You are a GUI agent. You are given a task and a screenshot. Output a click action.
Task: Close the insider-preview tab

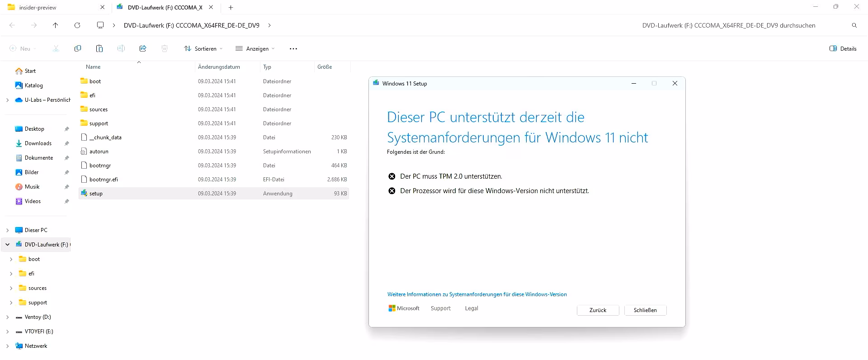coord(102,7)
